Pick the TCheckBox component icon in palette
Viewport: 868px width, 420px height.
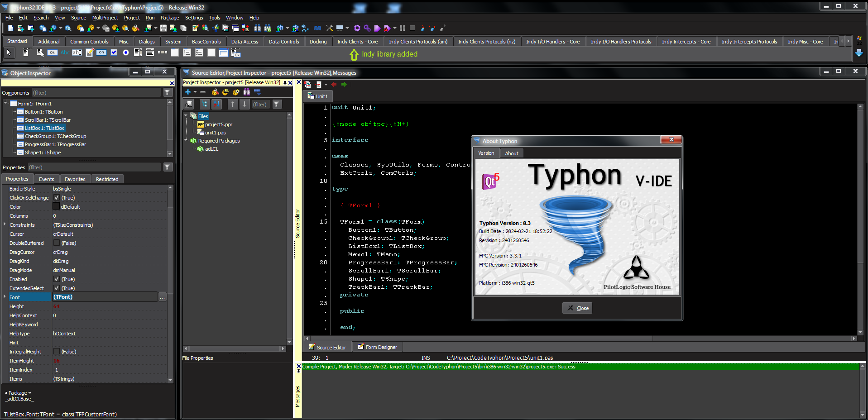114,52
